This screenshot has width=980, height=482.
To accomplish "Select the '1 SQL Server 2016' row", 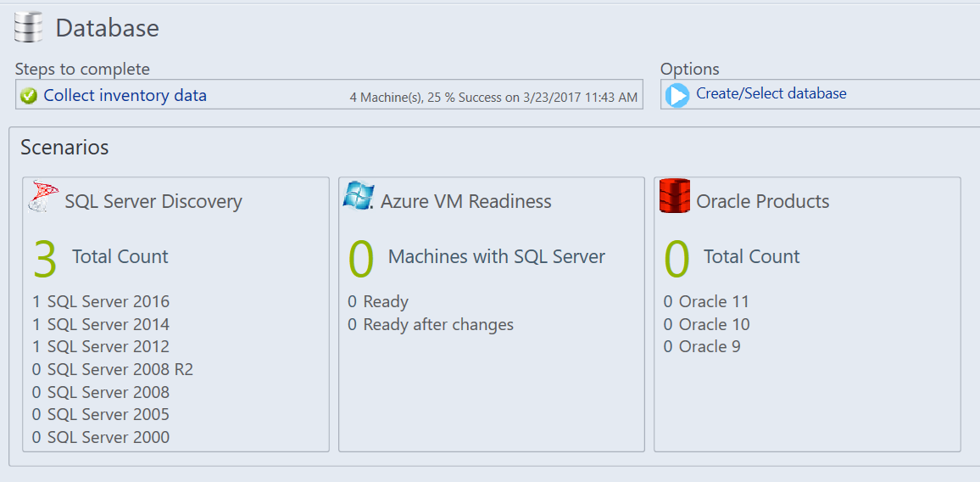I will [x=101, y=302].
